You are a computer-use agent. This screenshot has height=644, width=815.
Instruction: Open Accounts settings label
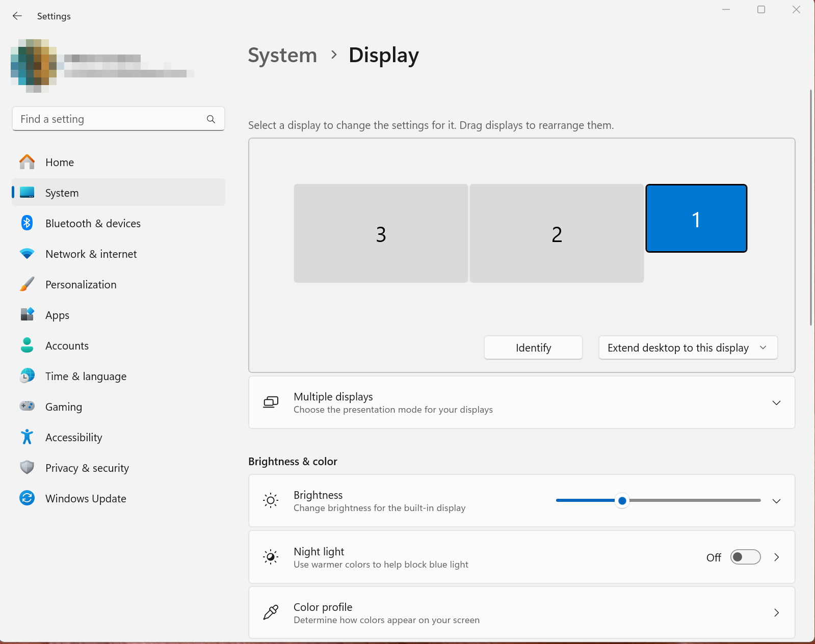(67, 345)
